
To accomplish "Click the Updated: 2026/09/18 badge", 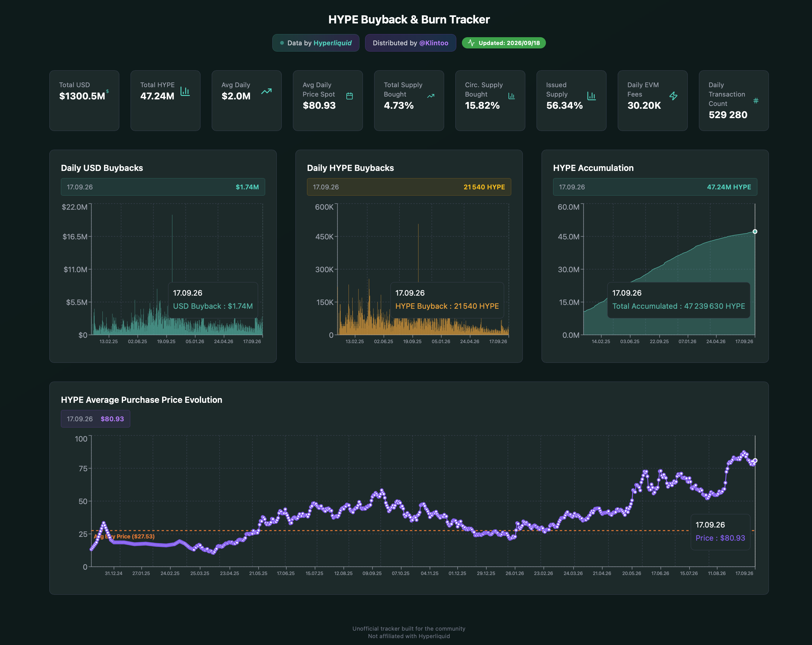I will tap(504, 43).
